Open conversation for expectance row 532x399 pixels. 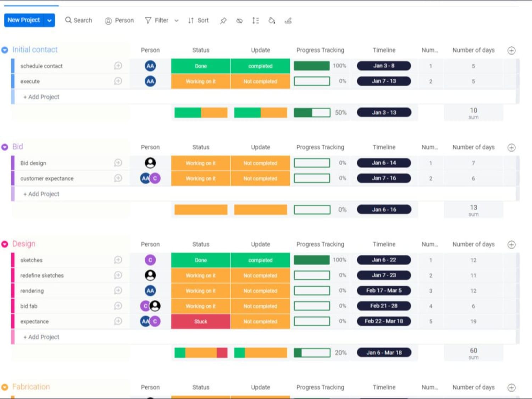[118, 321]
